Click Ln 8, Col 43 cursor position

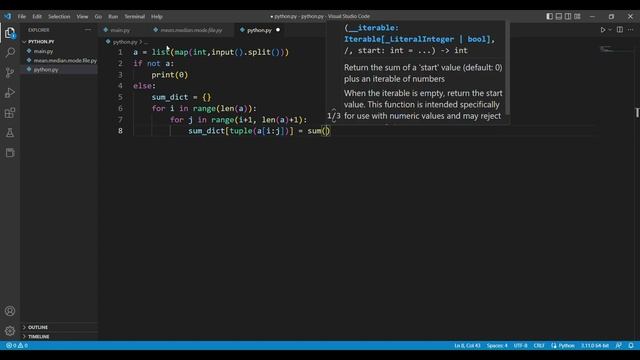467,345
